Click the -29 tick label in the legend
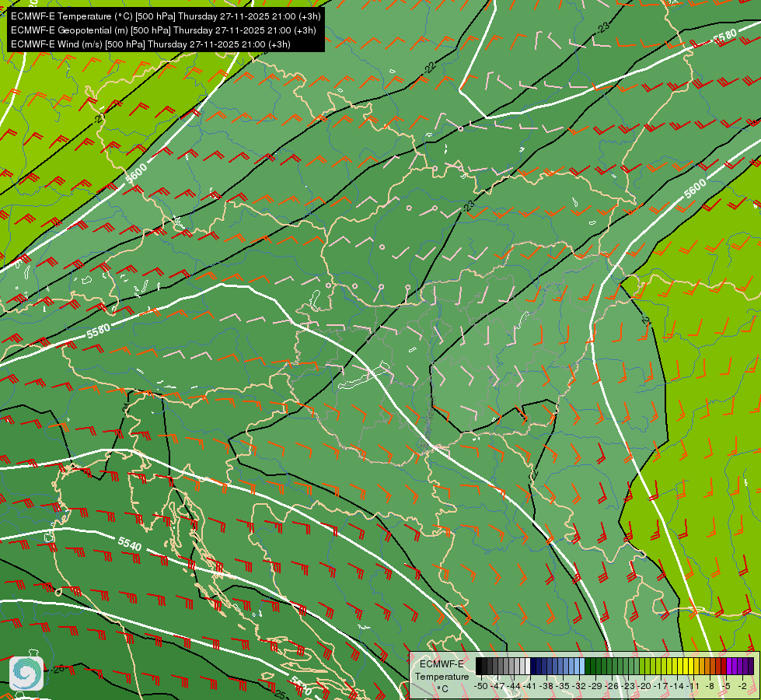Screen dimensions: 761x700 tap(595, 687)
